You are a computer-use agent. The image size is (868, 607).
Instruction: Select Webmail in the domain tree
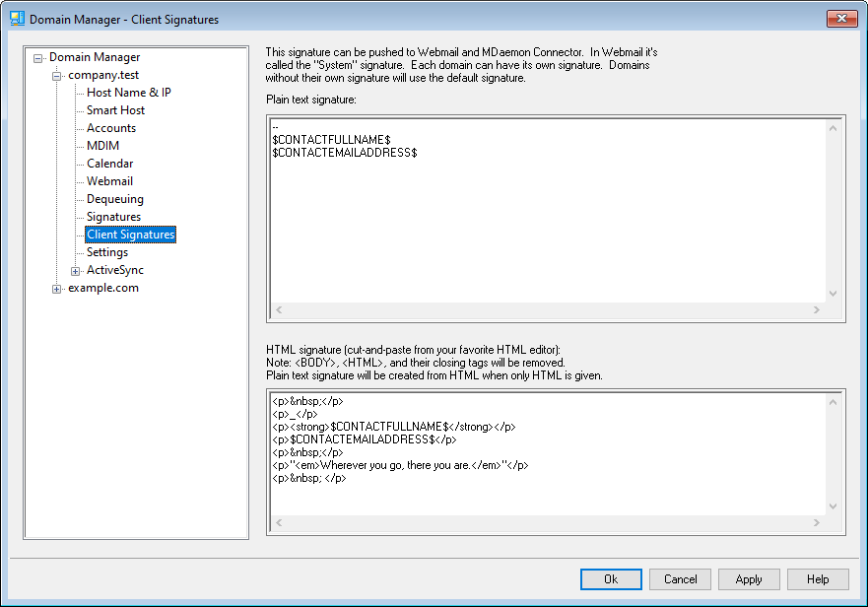pyautogui.click(x=109, y=181)
